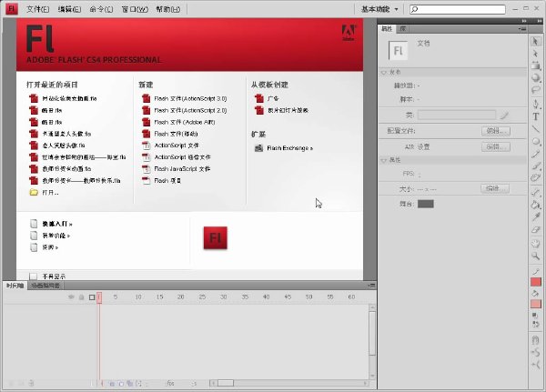This screenshot has height=392, width=546.
Task: Open the Flash Exchange link
Action: 289,148
